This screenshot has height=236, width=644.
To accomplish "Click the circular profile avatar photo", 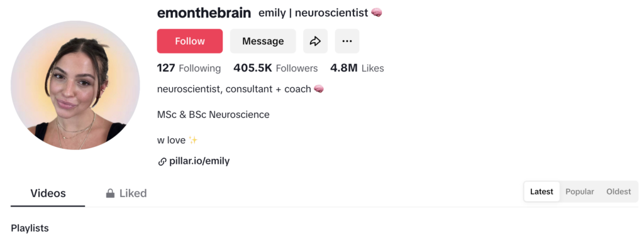I will click(75, 85).
